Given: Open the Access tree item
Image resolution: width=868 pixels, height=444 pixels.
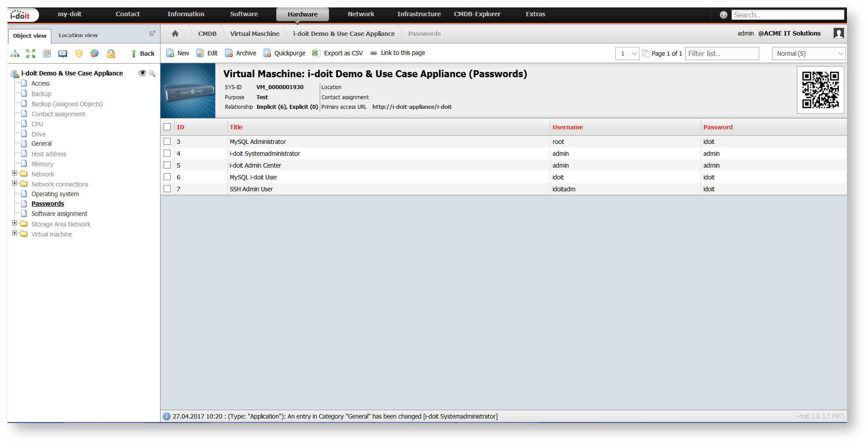Looking at the screenshot, I should click(x=40, y=83).
